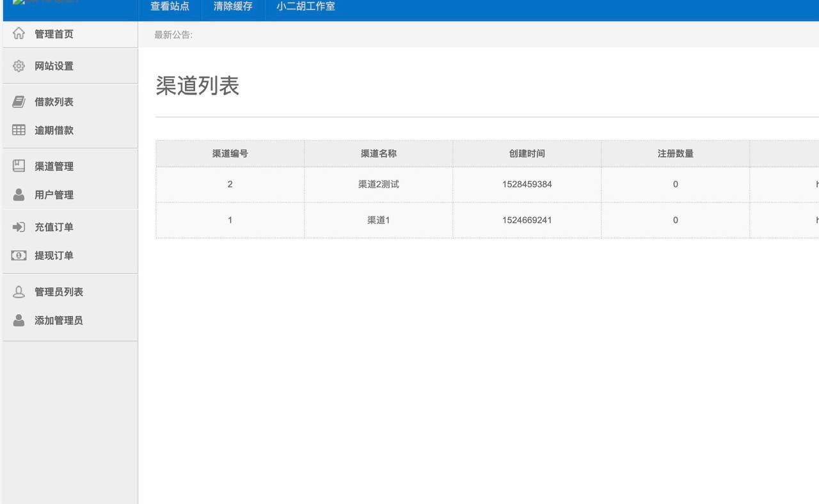Click the cash icon beside 提现订单
This screenshot has height=504, width=819.
click(x=19, y=255)
